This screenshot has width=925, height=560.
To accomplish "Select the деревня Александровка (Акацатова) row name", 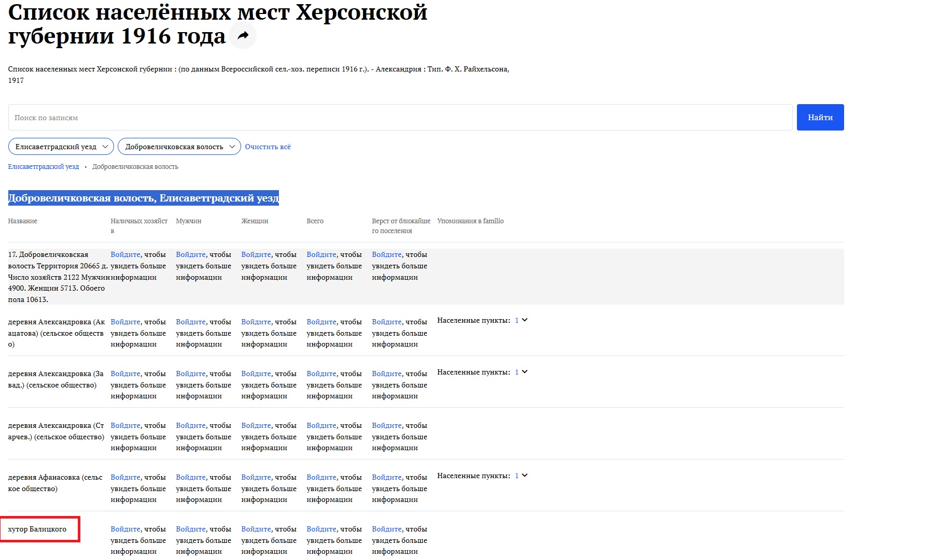I will 57,333.
